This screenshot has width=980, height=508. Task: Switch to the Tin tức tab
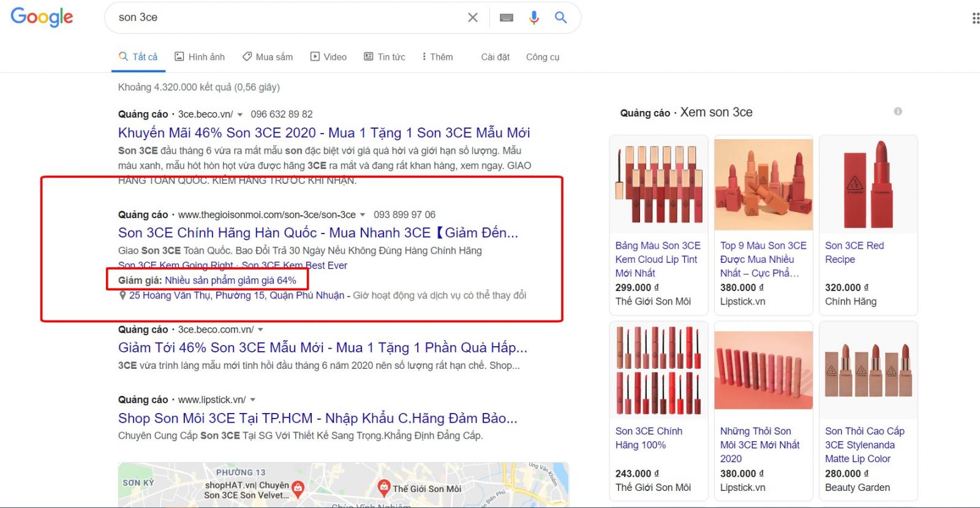pos(385,57)
